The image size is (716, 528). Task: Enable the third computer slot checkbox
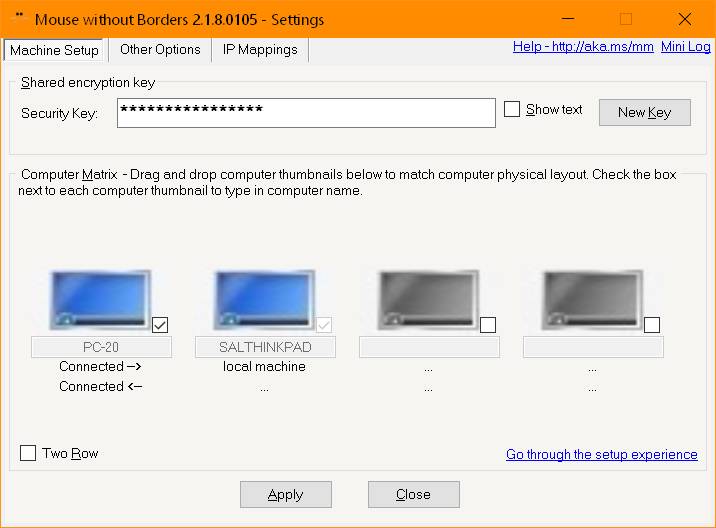(488, 325)
